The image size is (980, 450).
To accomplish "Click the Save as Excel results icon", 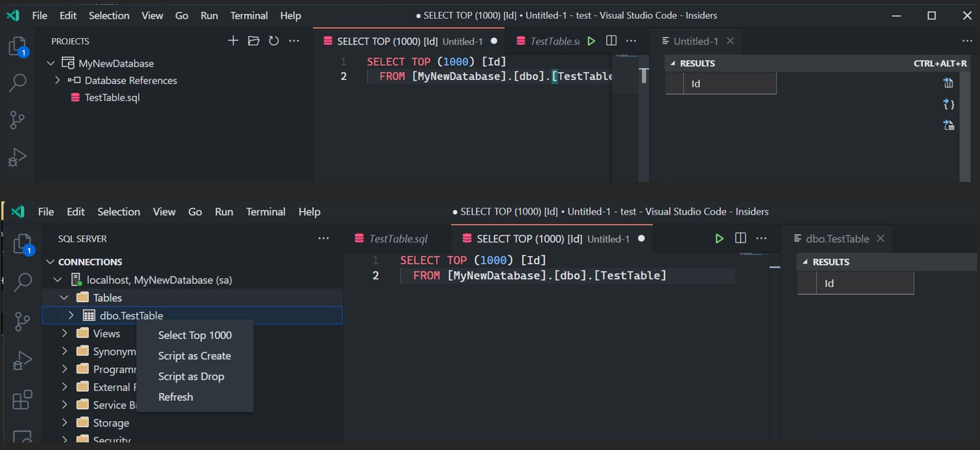I will [x=949, y=126].
